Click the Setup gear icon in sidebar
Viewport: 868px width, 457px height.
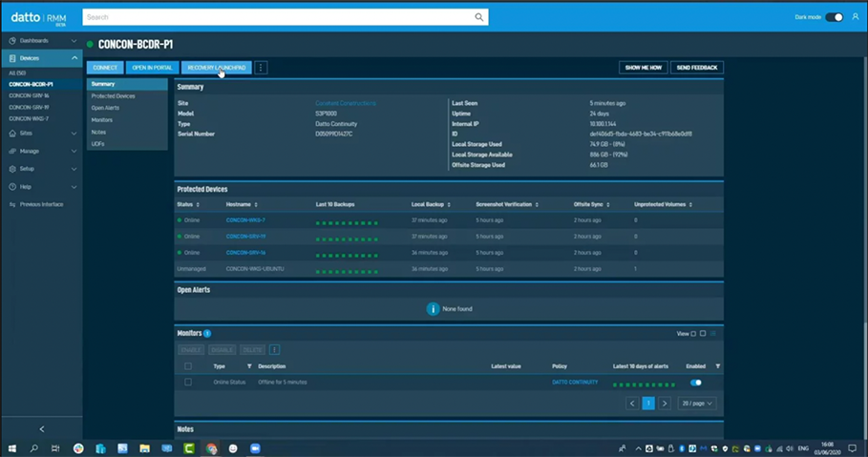pyautogui.click(x=12, y=169)
